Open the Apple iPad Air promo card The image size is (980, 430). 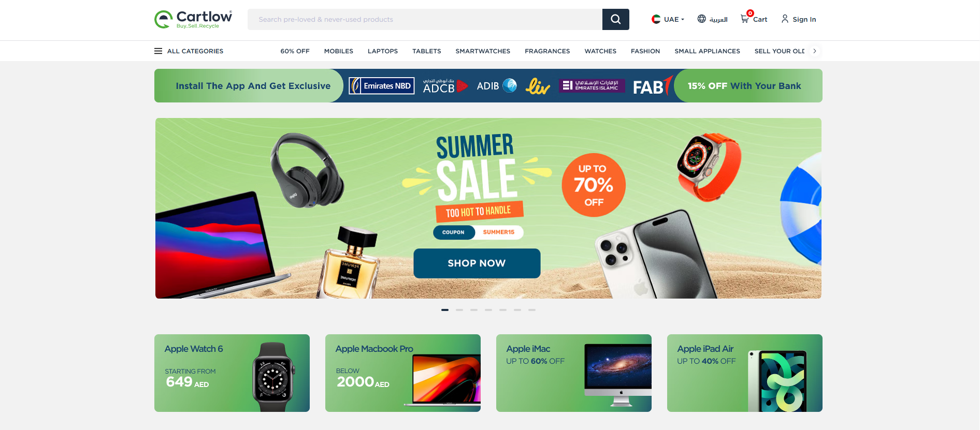[744, 373]
